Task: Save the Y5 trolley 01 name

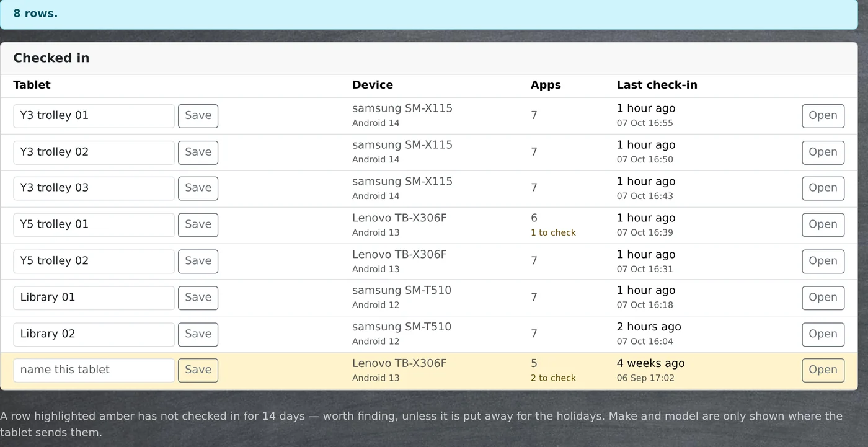Action: [x=198, y=225]
